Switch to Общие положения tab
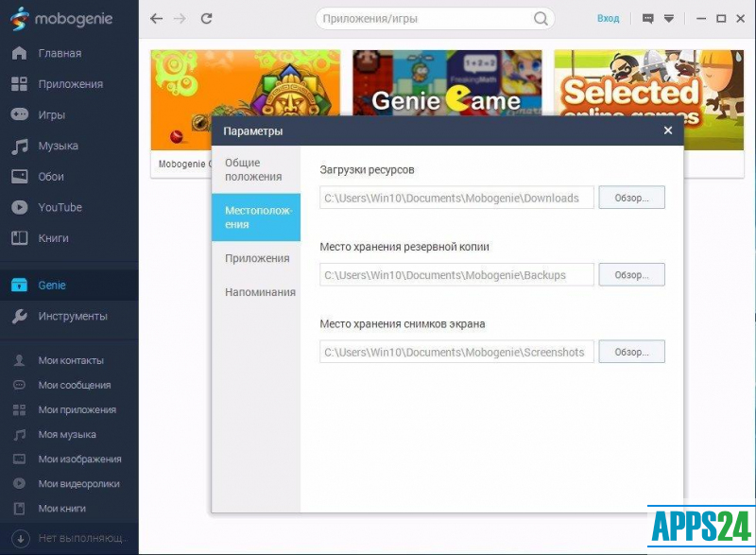756x555 pixels. tap(256, 170)
